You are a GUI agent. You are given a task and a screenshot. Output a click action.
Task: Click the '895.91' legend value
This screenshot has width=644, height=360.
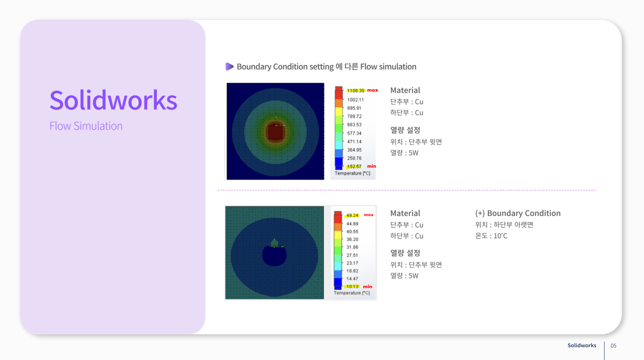coord(354,108)
